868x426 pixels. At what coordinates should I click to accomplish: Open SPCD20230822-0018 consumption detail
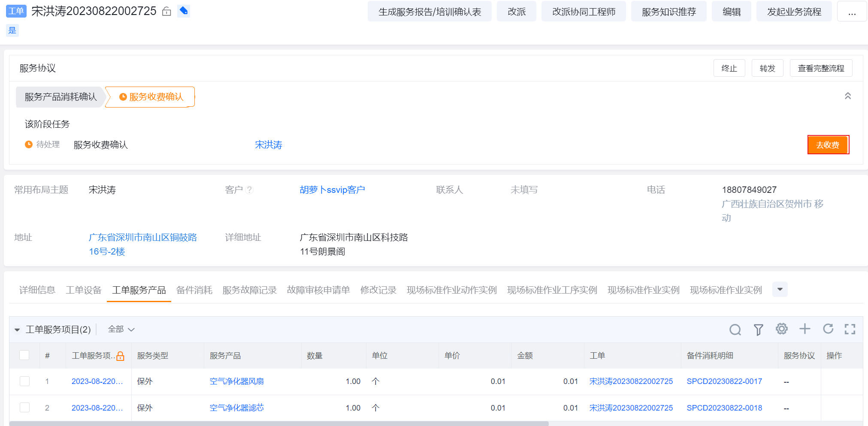pyautogui.click(x=724, y=408)
